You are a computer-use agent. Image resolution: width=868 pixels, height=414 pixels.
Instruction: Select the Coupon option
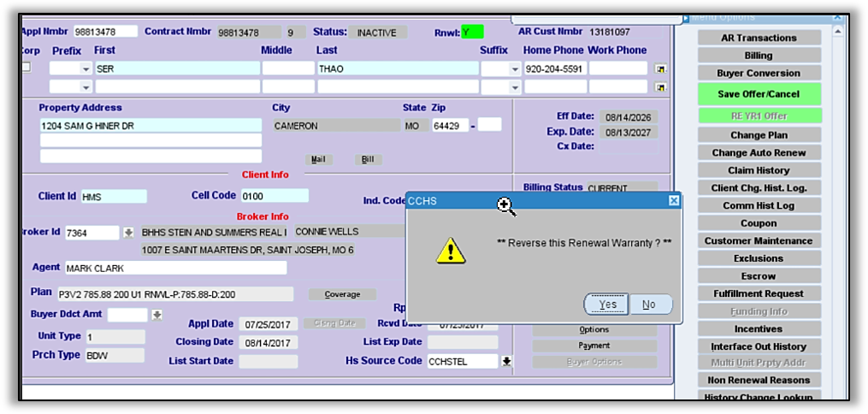[x=759, y=223]
